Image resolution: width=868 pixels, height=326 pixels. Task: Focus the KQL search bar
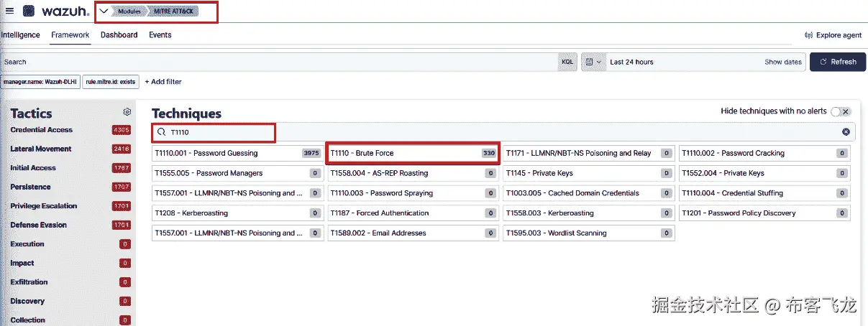click(279, 62)
